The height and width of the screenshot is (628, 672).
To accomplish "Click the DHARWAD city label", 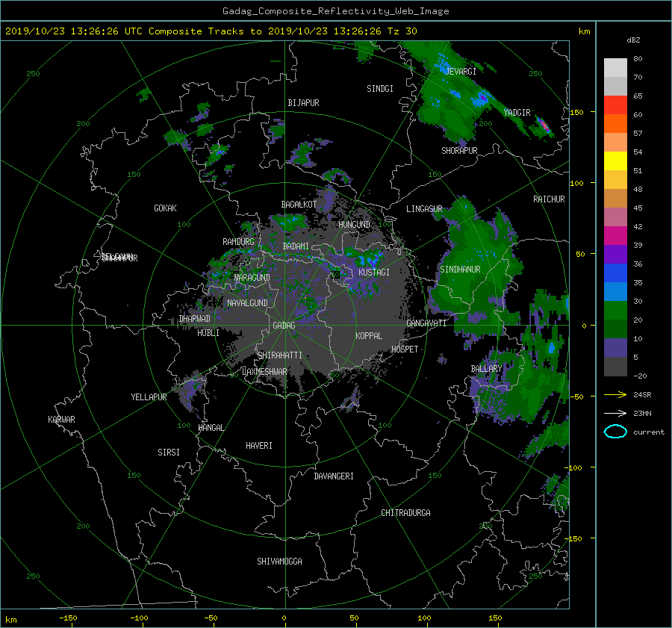I will [x=195, y=319].
